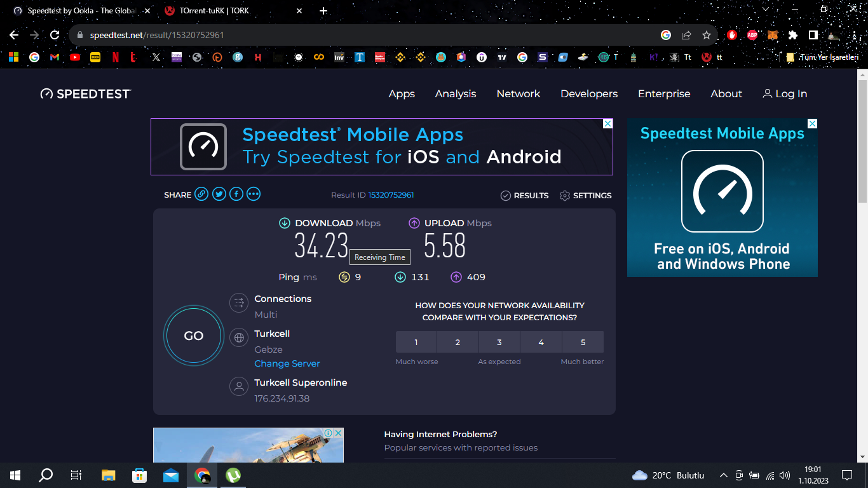Reload the page

(x=55, y=35)
